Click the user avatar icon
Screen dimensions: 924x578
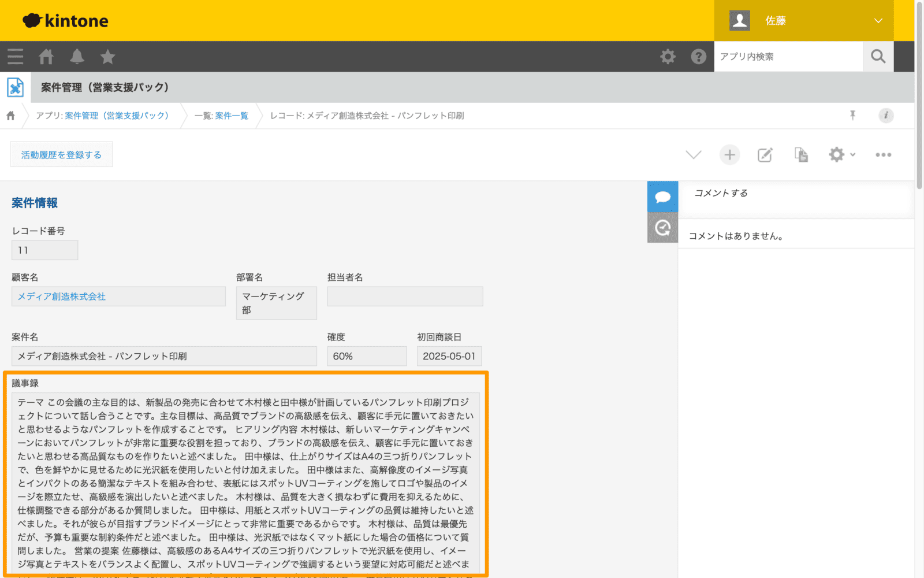coord(740,21)
